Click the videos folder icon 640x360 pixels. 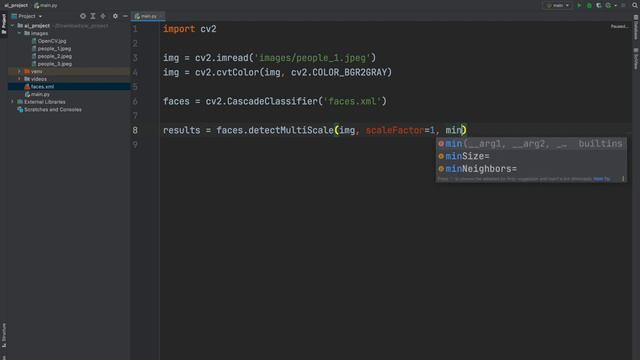[x=27, y=79]
